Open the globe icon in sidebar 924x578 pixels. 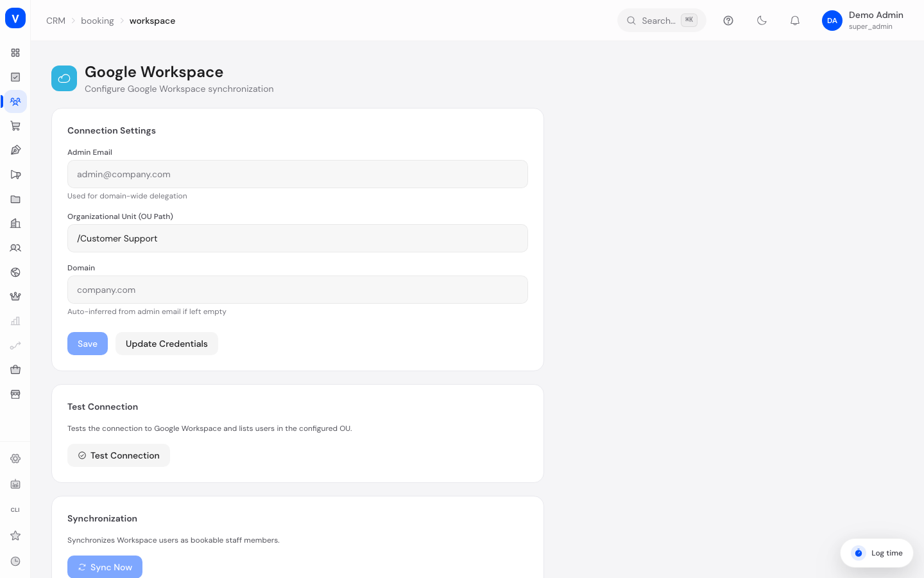tap(15, 272)
